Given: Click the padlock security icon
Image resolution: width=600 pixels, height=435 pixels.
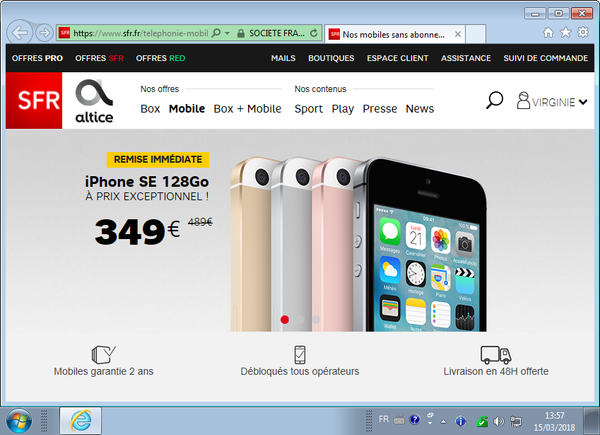Looking at the screenshot, I should [241, 34].
